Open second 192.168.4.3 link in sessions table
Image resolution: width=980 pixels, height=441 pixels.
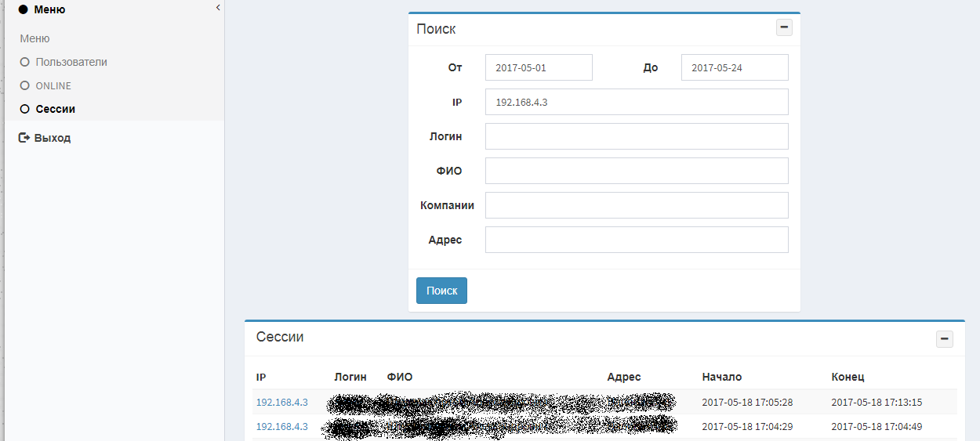click(x=281, y=426)
